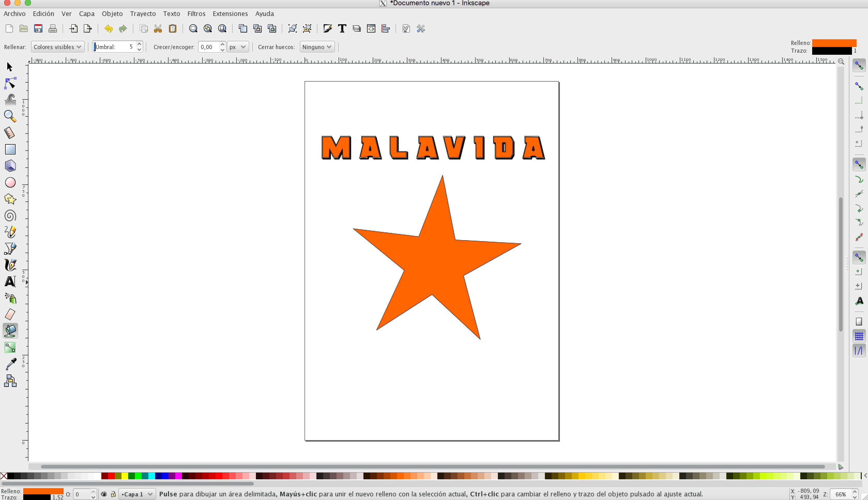Select the Calligraphy tool

10,265
